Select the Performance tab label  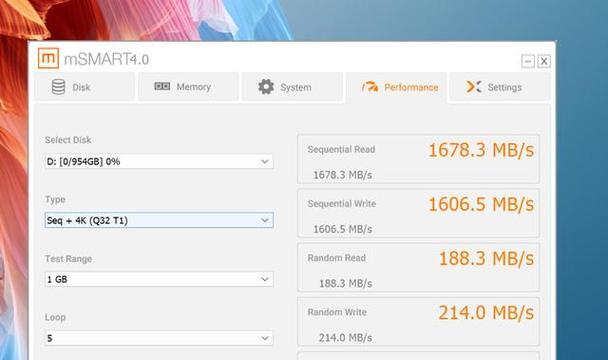(411, 87)
